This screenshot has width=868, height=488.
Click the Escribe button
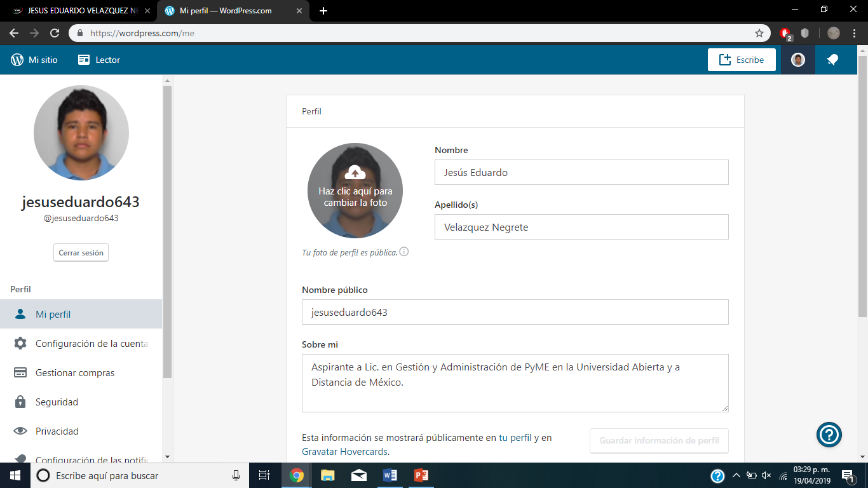(742, 60)
